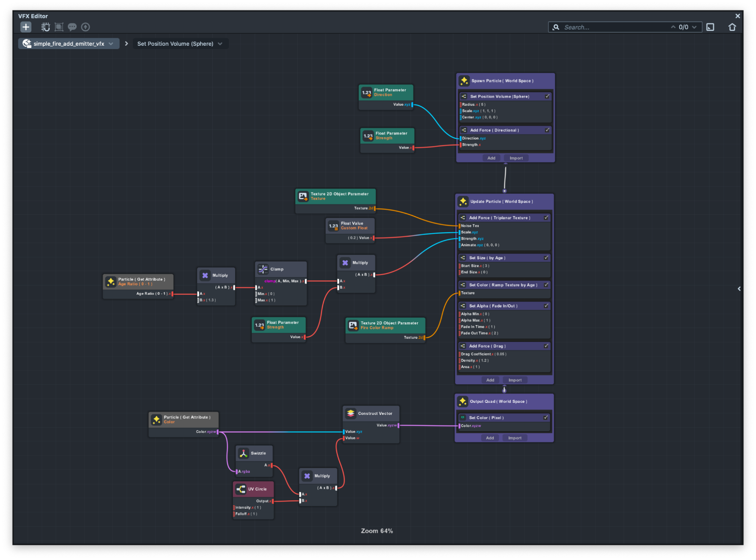Expand the side panel arrow on right edge
The height and width of the screenshot is (560, 756).
coord(739,289)
